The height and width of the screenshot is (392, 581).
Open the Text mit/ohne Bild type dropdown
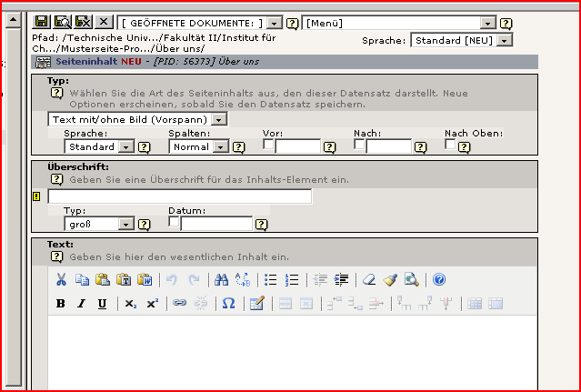pyautogui.click(x=137, y=119)
